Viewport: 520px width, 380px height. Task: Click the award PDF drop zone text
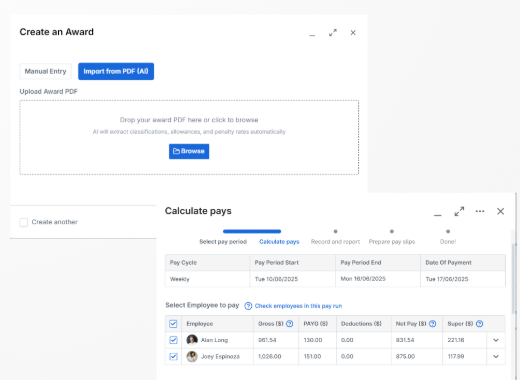[x=189, y=120]
